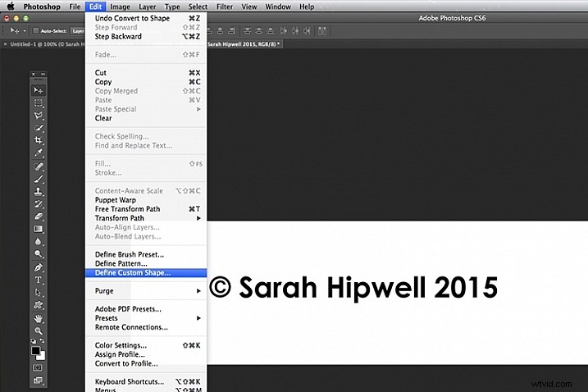Select the Crop tool
Viewport: 588px width, 392px height.
(x=39, y=140)
